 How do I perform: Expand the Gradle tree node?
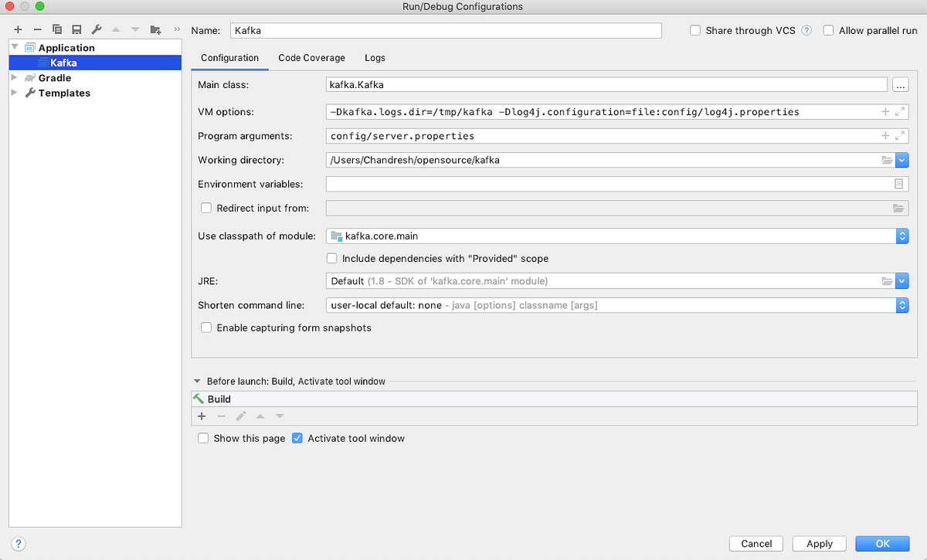click(x=13, y=77)
